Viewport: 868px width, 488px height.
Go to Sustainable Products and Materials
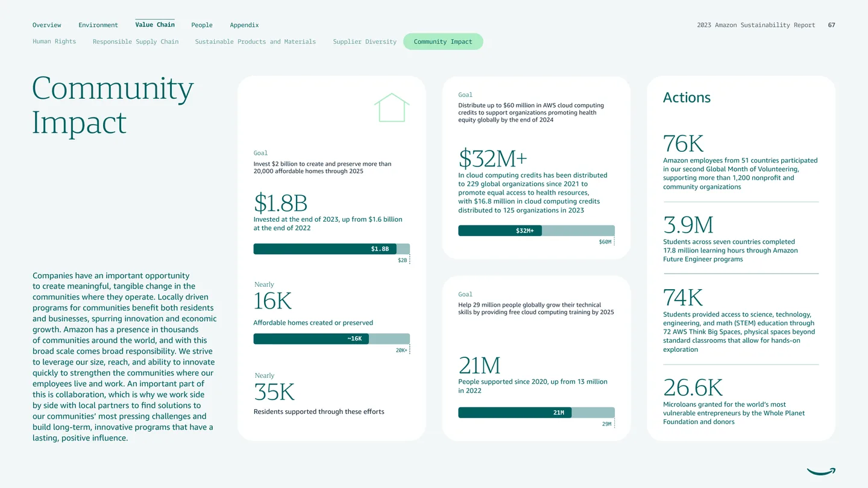(256, 42)
